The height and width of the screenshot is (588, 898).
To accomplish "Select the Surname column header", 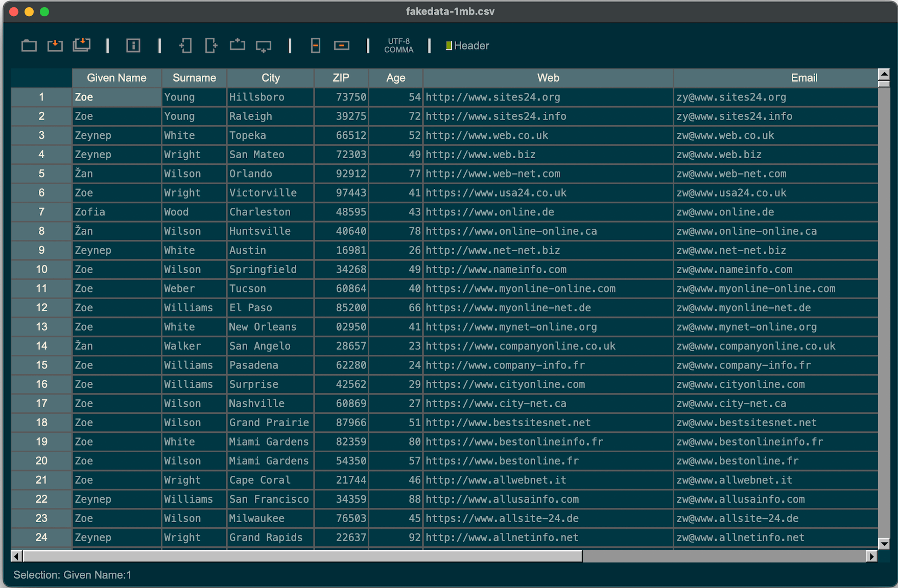I will point(194,78).
